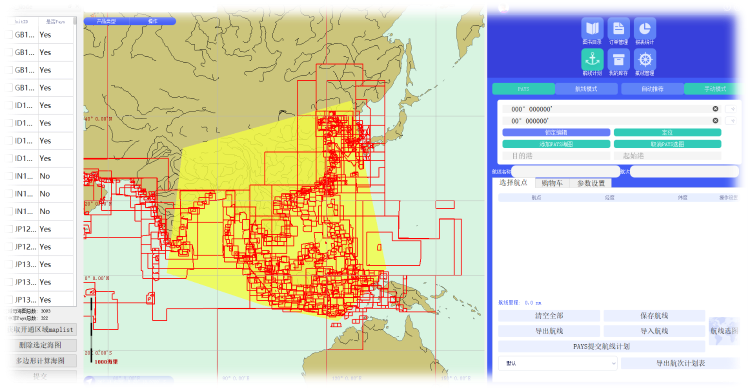Viewport: 750px width, 390px height.
Task: Clear the latitude field with its X icon
Action: click(x=715, y=121)
